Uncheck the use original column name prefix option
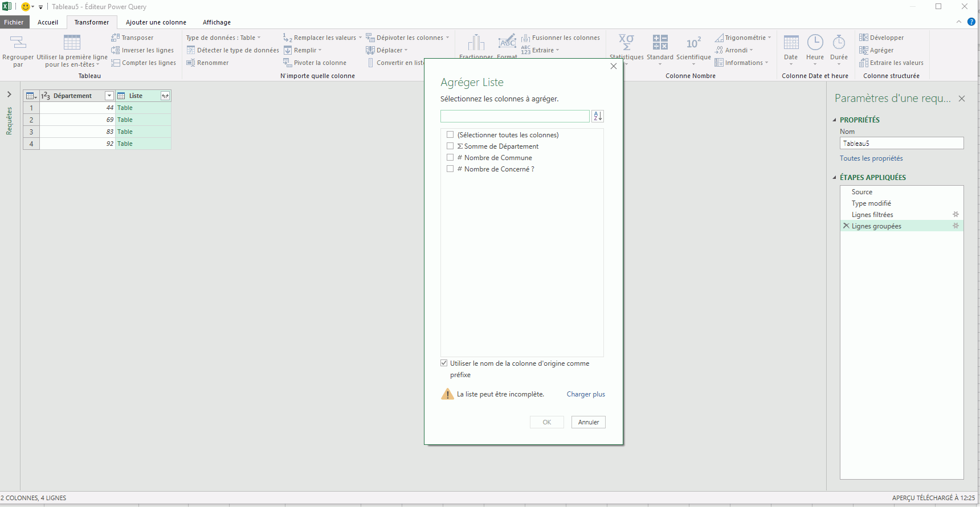Image resolution: width=980 pixels, height=507 pixels. pyautogui.click(x=444, y=363)
